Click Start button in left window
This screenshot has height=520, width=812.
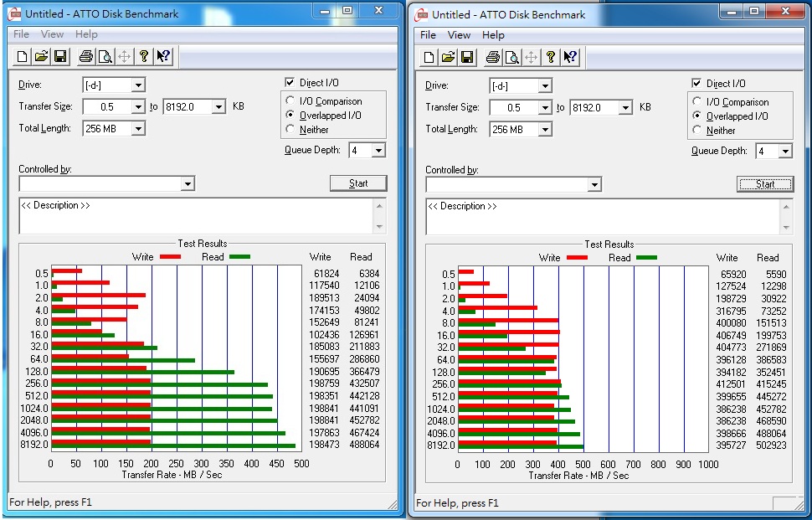(x=358, y=183)
